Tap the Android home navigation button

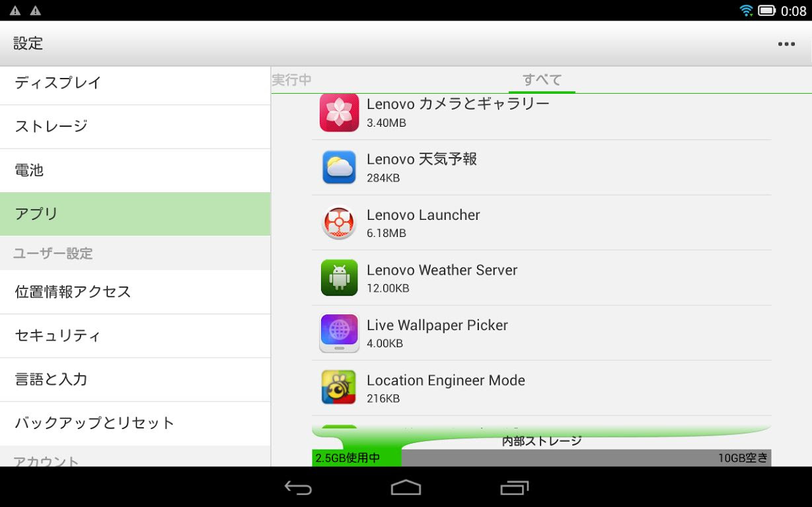pos(406,488)
